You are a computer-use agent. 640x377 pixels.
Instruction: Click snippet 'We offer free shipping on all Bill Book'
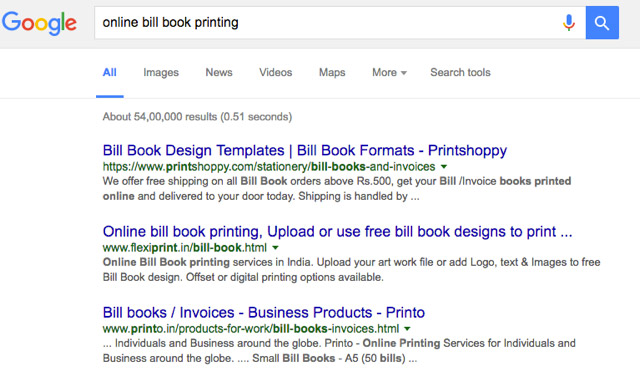click(337, 188)
